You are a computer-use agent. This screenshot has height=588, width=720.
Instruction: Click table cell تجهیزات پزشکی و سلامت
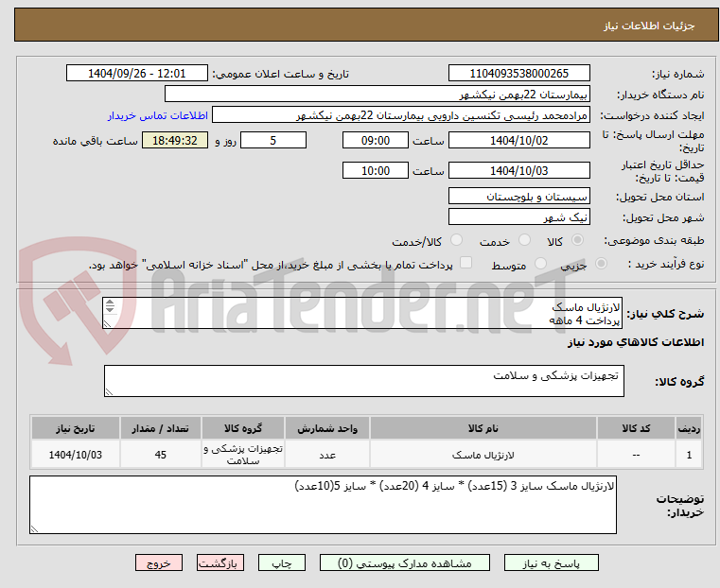243,455
